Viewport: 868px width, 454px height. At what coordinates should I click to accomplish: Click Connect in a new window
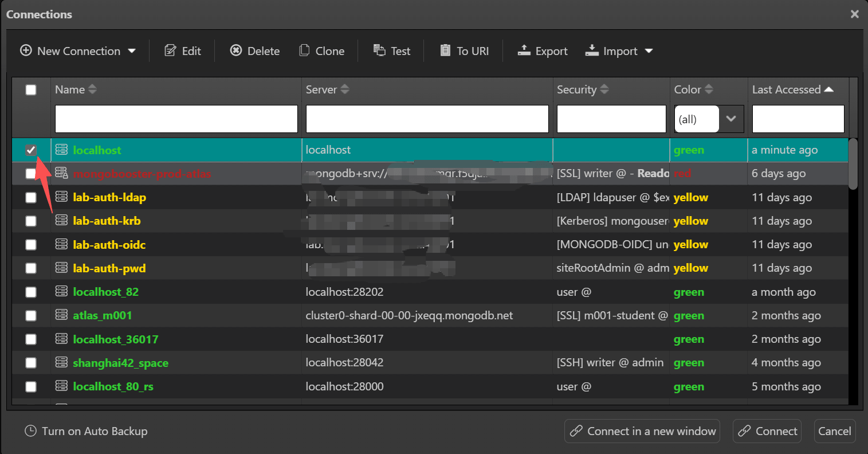point(642,431)
